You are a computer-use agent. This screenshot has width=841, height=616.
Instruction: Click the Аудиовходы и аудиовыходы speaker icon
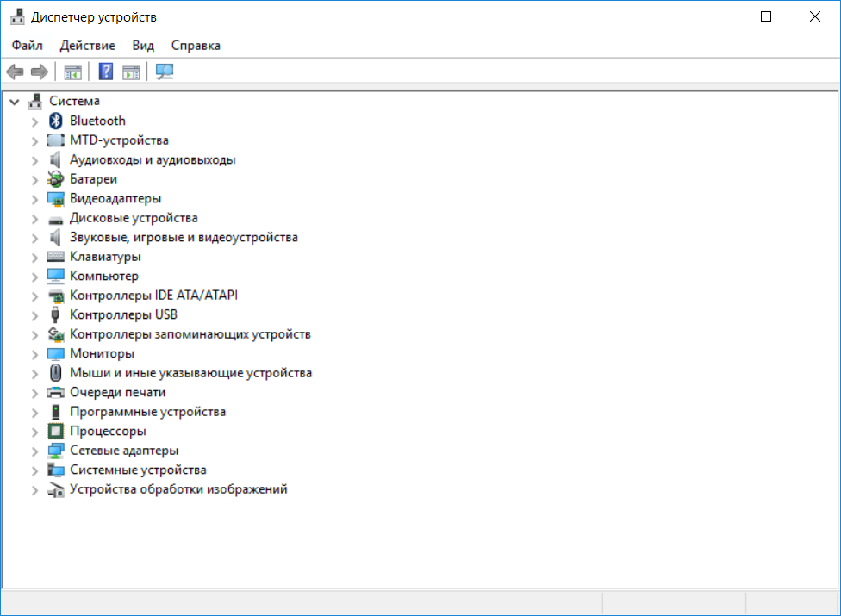pos(55,159)
